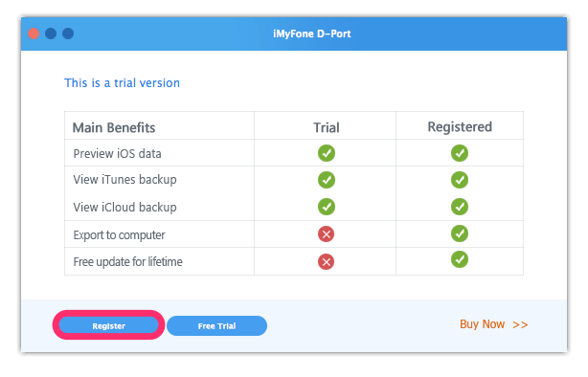Select the 'Preview iOS data' row label
588x377 pixels.
point(117,154)
